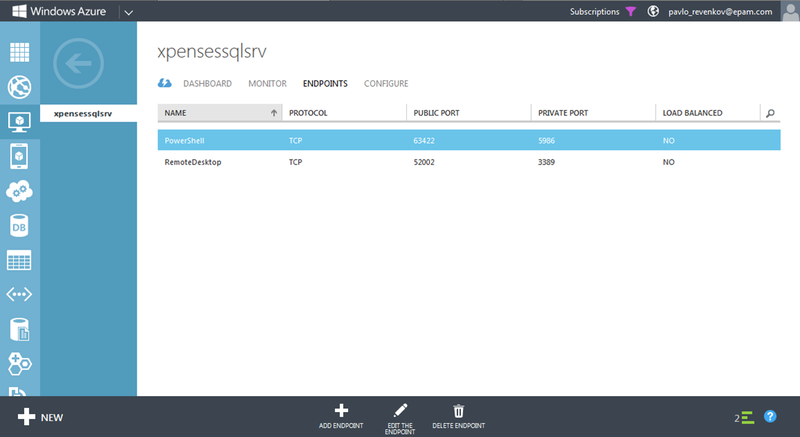Click the Windows Azure logo

tap(59, 11)
